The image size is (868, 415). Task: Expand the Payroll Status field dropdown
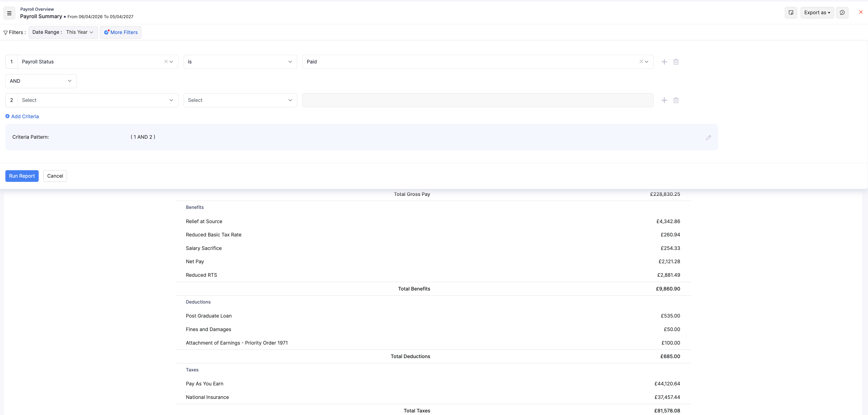(171, 62)
